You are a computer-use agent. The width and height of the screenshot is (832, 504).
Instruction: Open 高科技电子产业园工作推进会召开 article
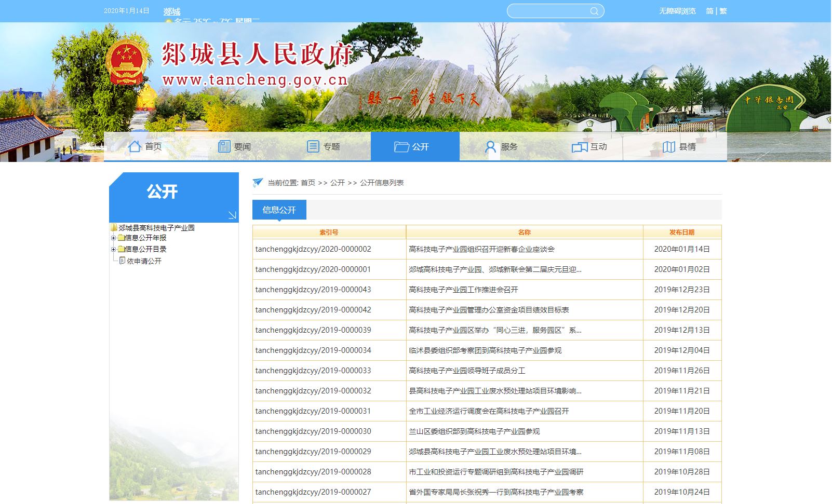463,290
